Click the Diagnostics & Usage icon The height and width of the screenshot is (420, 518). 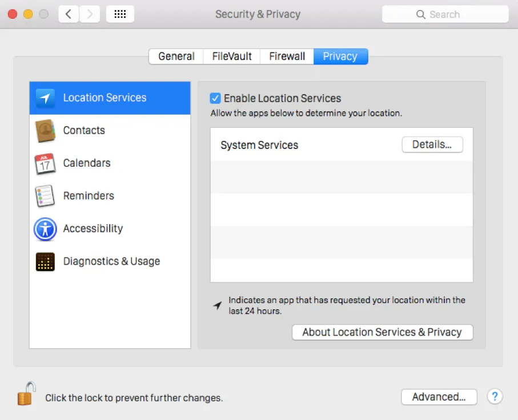45,261
